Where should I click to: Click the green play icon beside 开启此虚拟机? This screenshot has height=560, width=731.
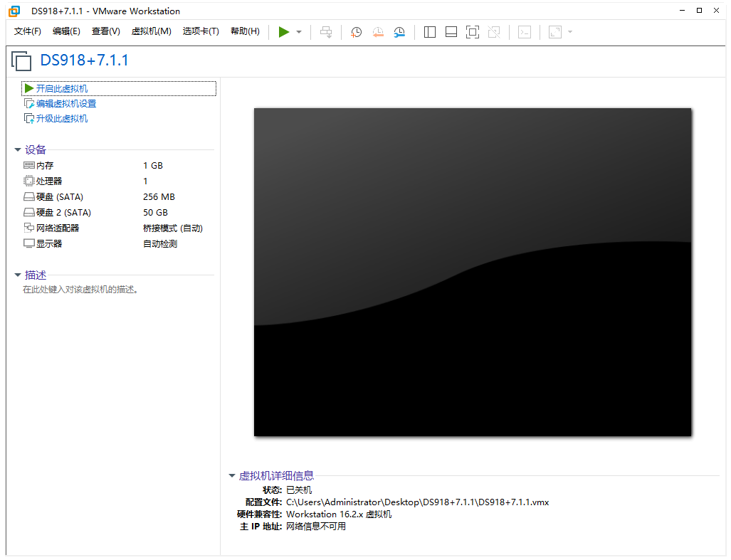(x=29, y=88)
